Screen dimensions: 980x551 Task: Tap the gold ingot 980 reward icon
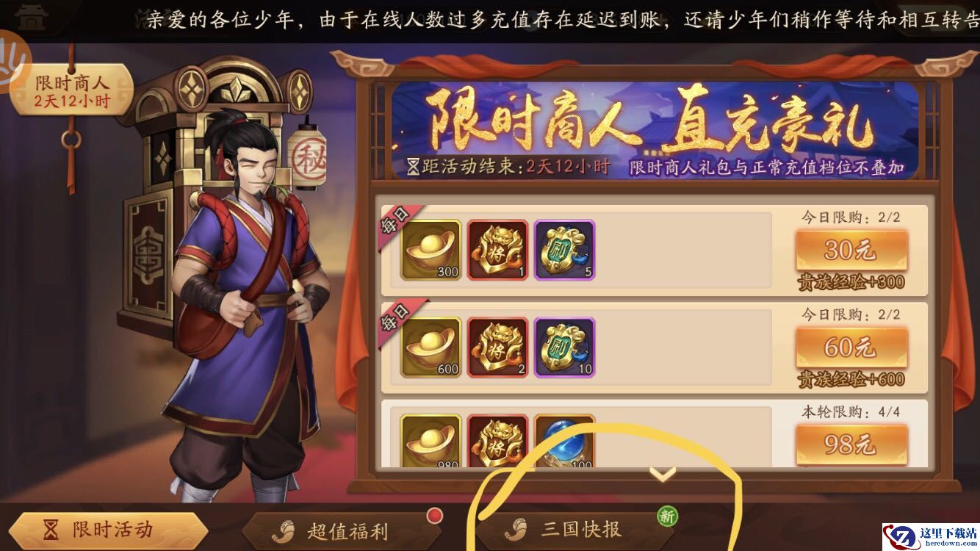430,442
